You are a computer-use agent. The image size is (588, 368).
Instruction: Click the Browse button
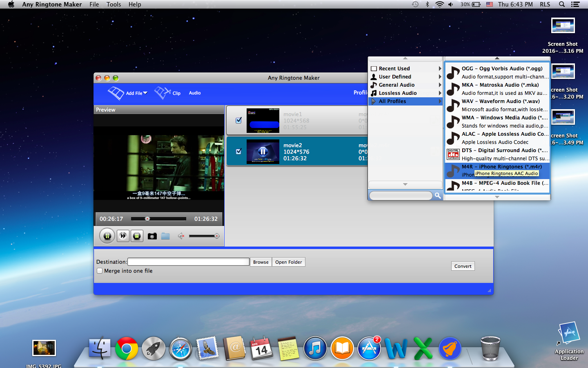click(x=261, y=262)
